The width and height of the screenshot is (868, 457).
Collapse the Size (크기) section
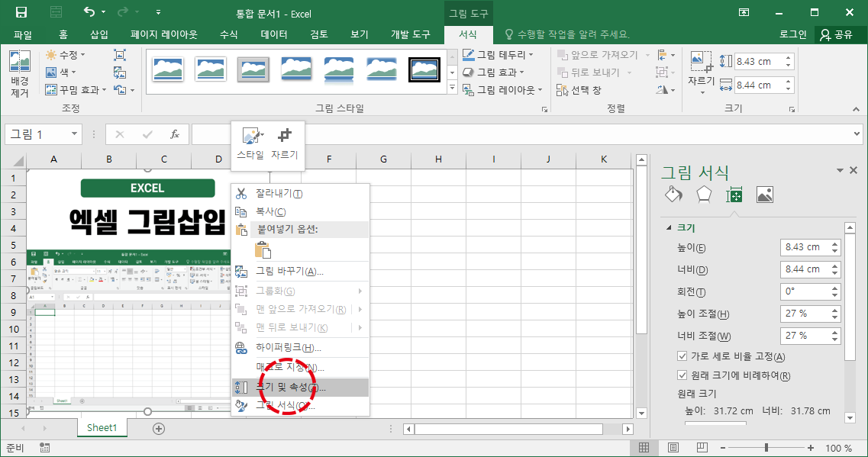(x=669, y=227)
